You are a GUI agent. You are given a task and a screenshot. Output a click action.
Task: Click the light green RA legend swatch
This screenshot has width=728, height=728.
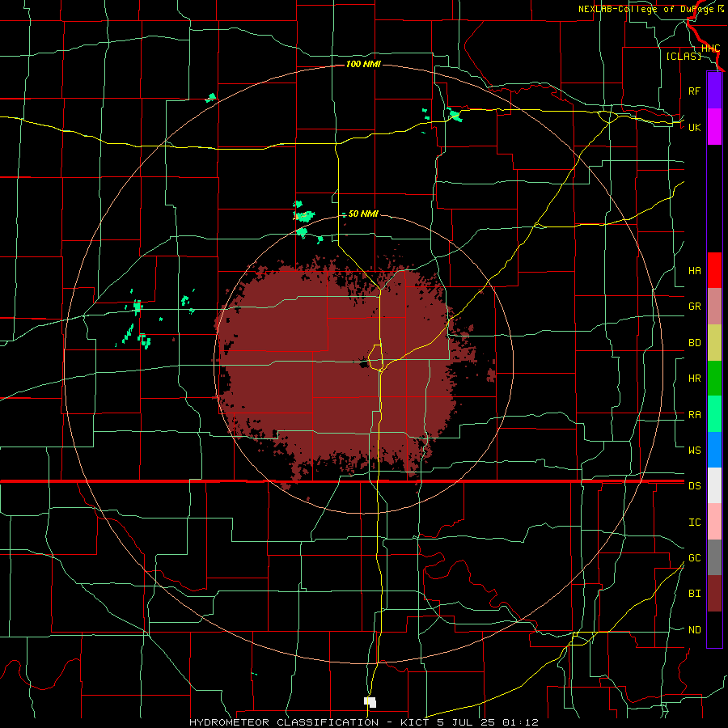(x=714, y=414)
